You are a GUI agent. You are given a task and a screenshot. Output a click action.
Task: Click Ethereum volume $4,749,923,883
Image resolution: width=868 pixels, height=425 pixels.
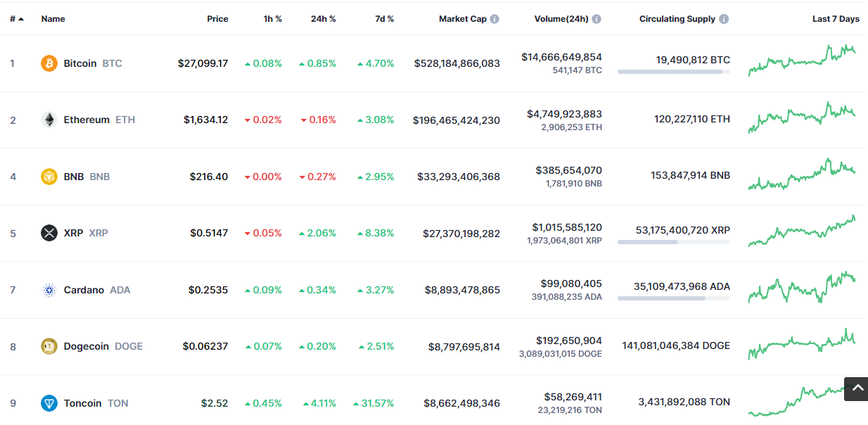point(565,114)
